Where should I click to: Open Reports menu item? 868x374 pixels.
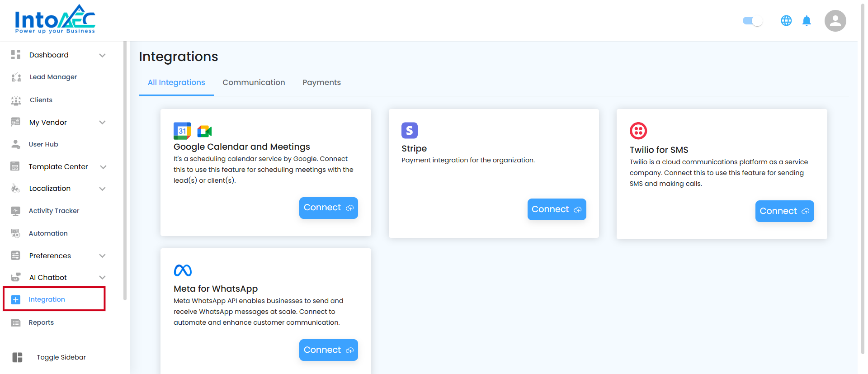[41, 322]
